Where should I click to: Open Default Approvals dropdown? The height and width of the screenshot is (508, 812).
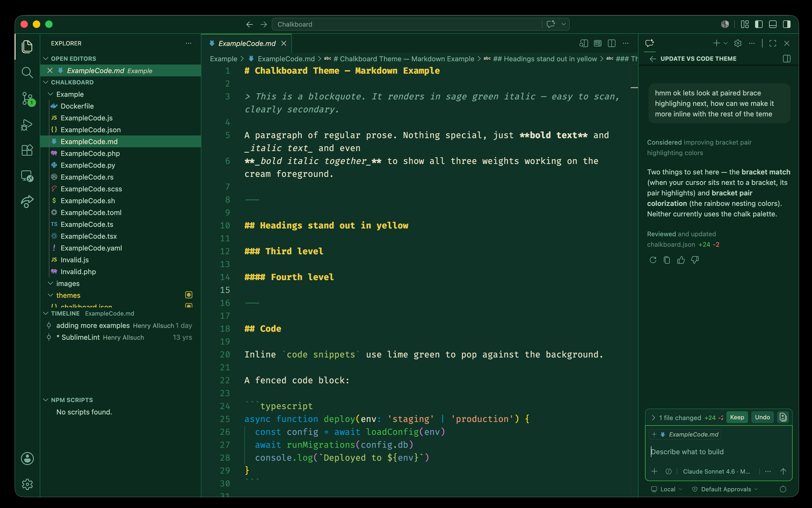[725, 489]
